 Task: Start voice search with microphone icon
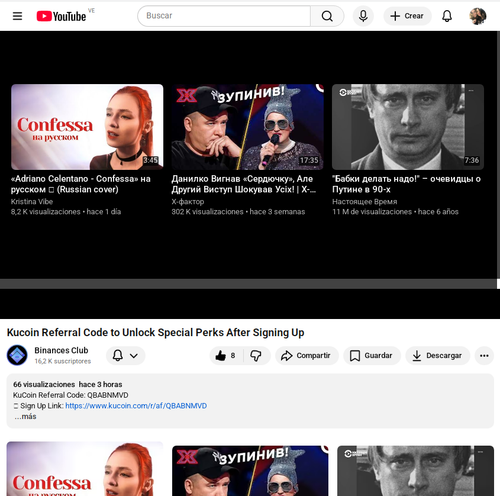[363, 16]
